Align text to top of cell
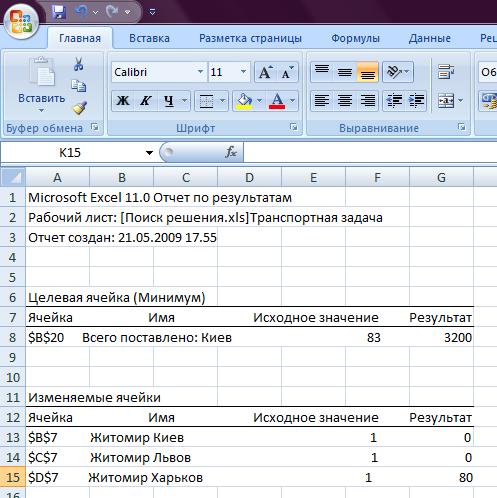Screen dimensions: 497x498 [322, 72]
